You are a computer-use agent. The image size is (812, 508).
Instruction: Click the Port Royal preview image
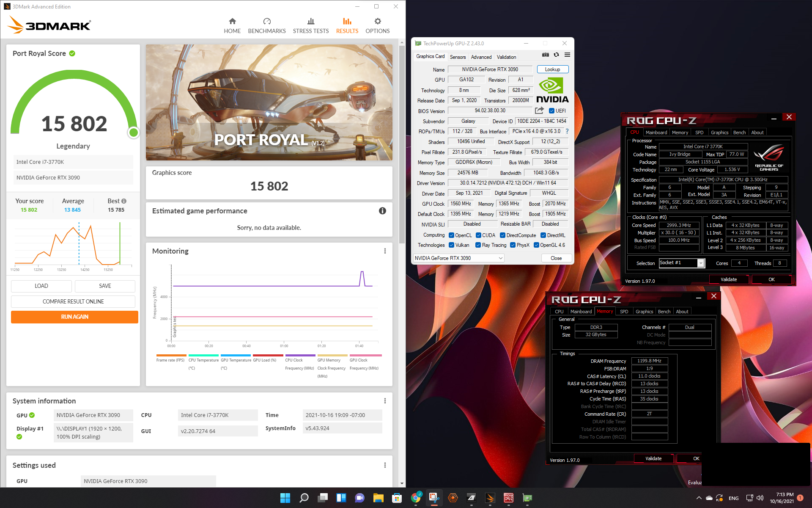(x=269, y=102)
